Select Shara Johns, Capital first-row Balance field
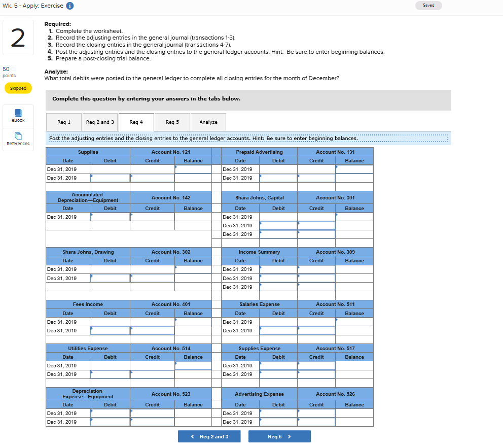 354,217
